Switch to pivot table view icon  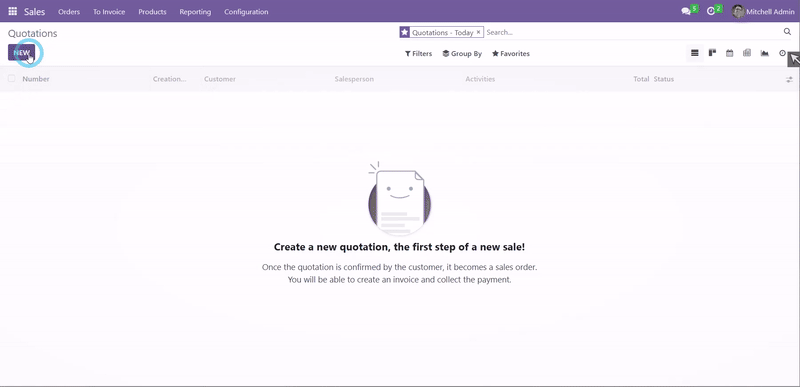point(747,53)
